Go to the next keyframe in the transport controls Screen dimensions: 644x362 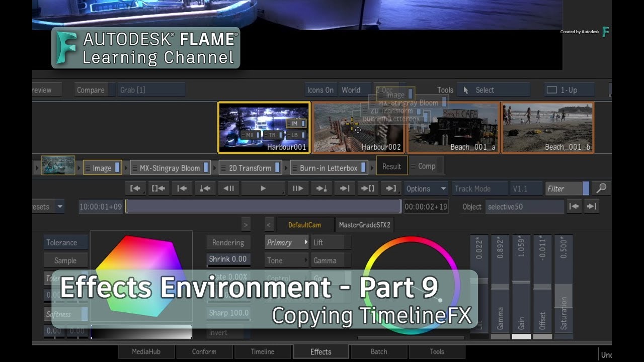(x=321, y=189)
